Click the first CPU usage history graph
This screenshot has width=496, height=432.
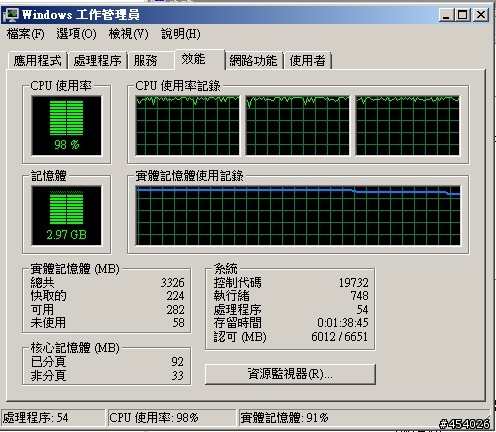coord(187,125)
